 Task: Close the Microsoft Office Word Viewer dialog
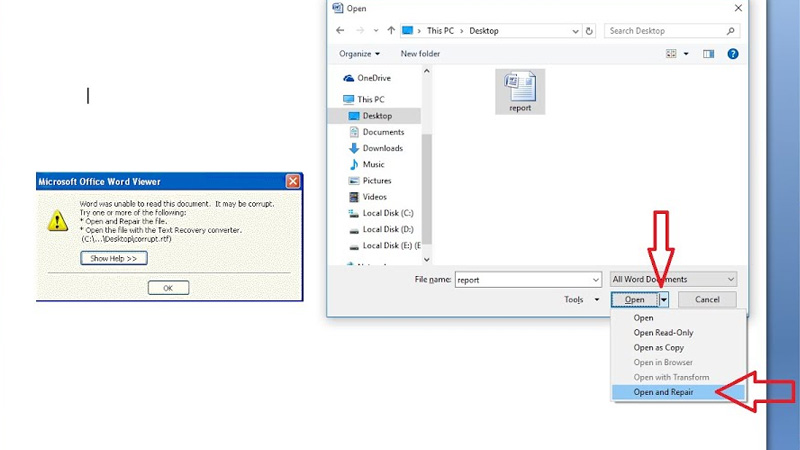293,181
